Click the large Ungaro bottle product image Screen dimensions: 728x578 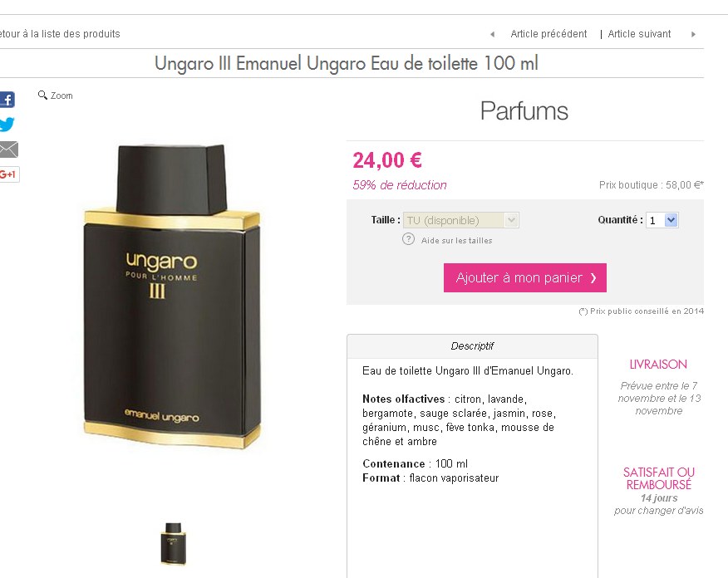(x=172, y=296)
